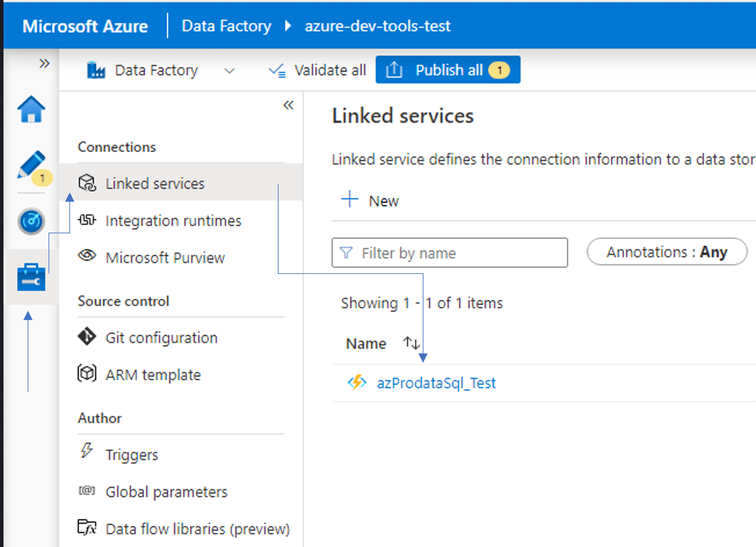756x547 pixels.
Task: Click the Publish all button
Action: (x=448, y=70)
